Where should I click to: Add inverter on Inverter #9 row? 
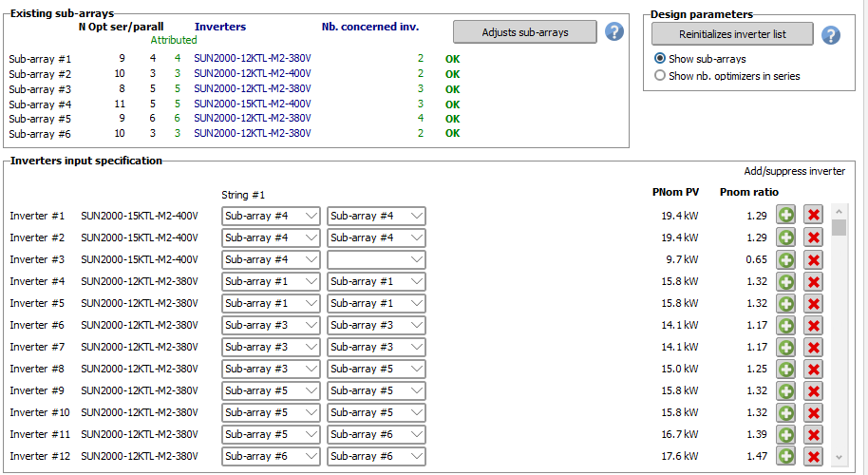(x=785, y=390)
